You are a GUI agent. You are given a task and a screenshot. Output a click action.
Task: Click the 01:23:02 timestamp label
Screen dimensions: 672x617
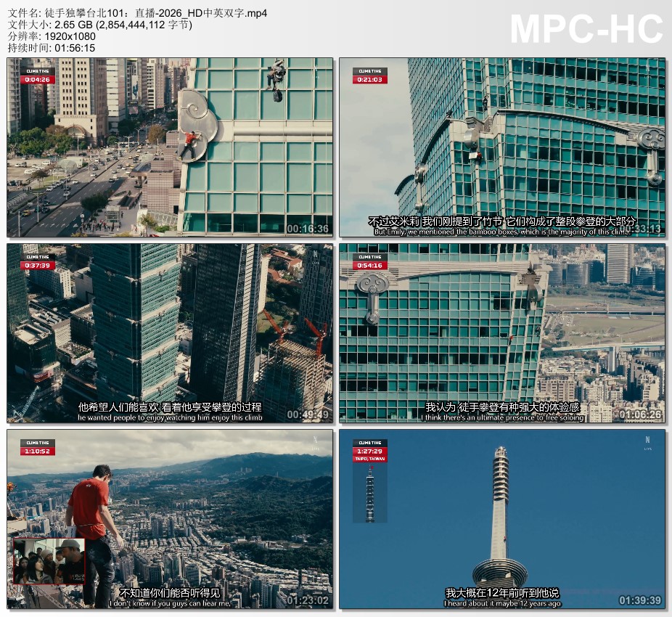[x=308, y=600]
